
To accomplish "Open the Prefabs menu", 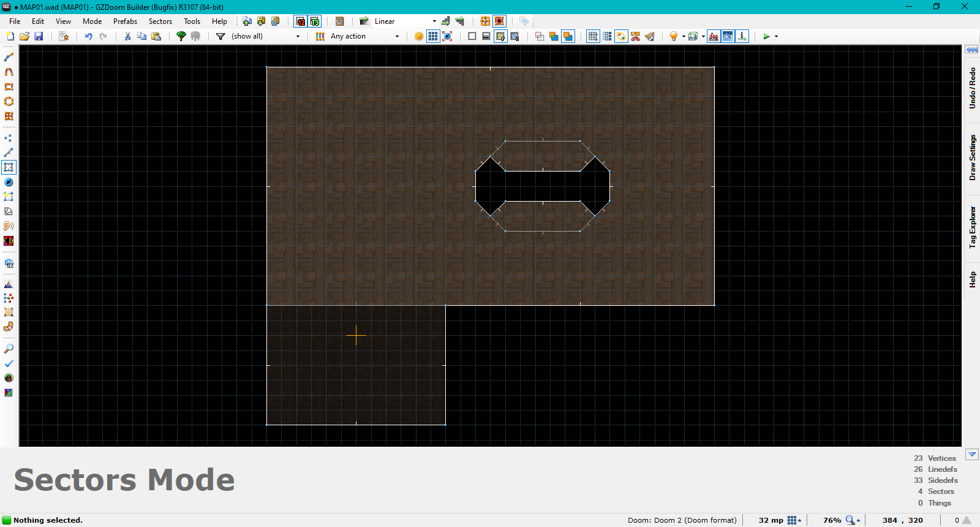I will (125, 21).
